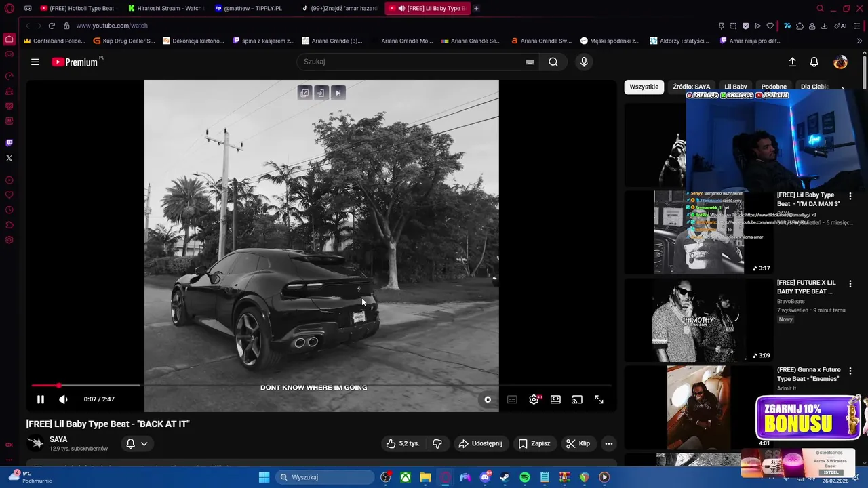Open the SAYA channel avatar

coord(36,443)
